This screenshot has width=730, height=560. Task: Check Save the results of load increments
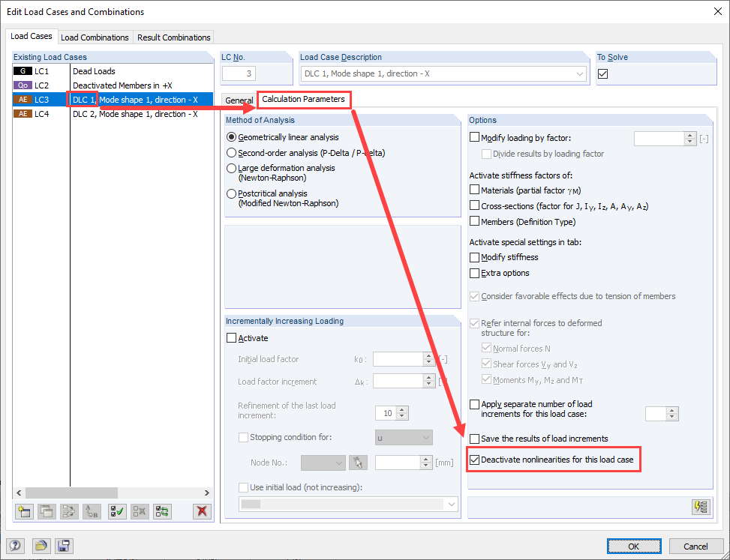[474, 439]
